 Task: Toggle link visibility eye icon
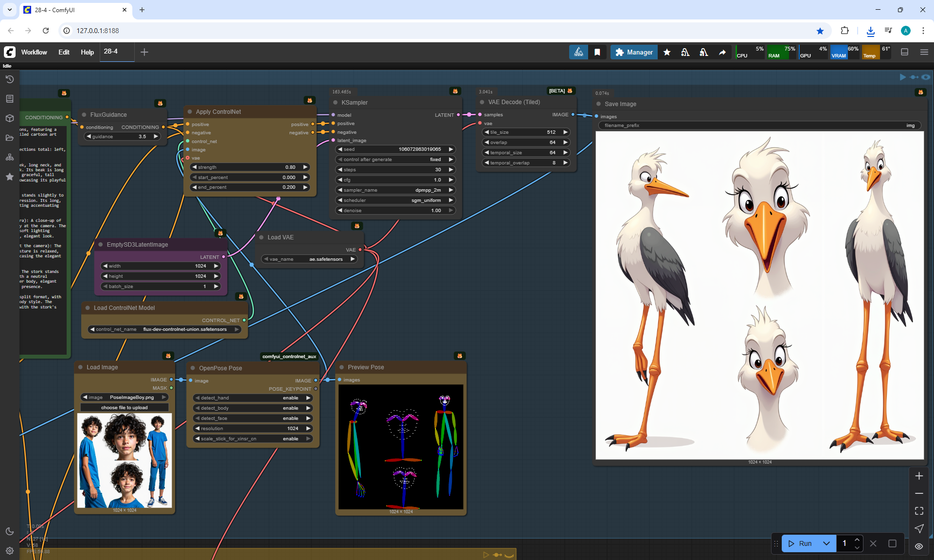919,546
